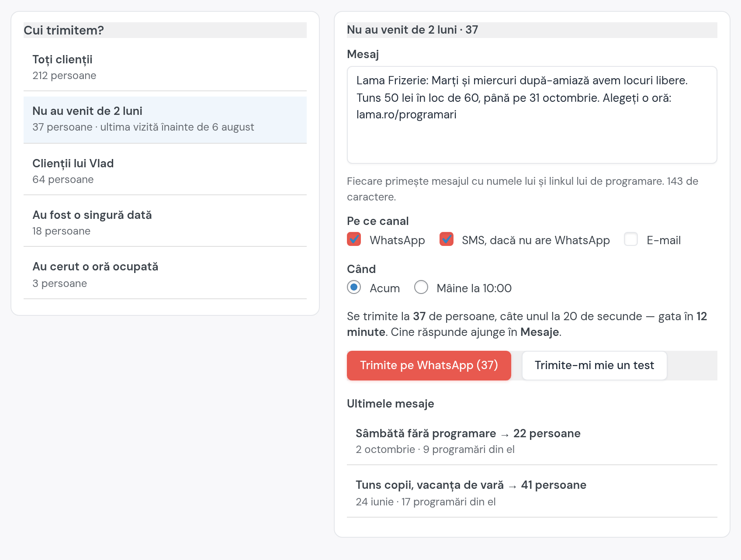
Task: Select the Toți clienții recipient group
Action: pyautogui.click(x=165, y=67)
